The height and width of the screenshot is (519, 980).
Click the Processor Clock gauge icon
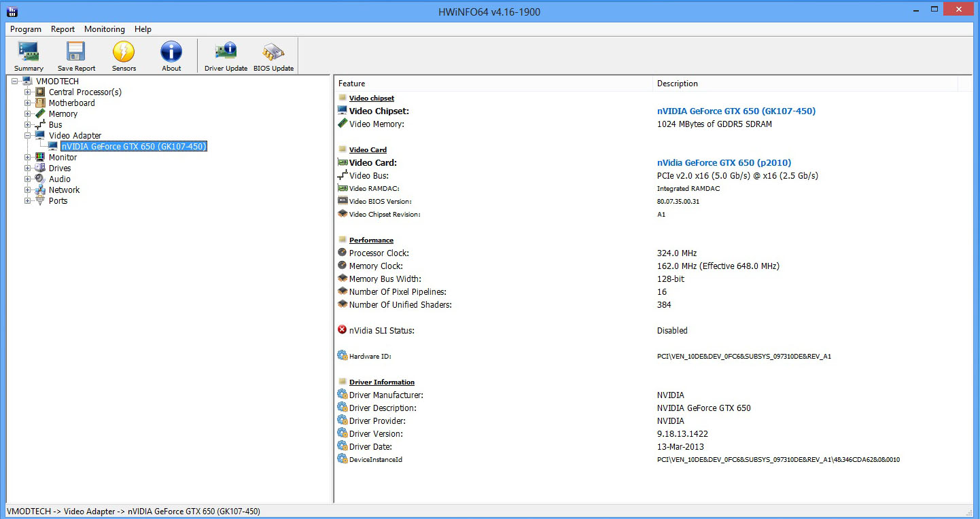(343, 252)
